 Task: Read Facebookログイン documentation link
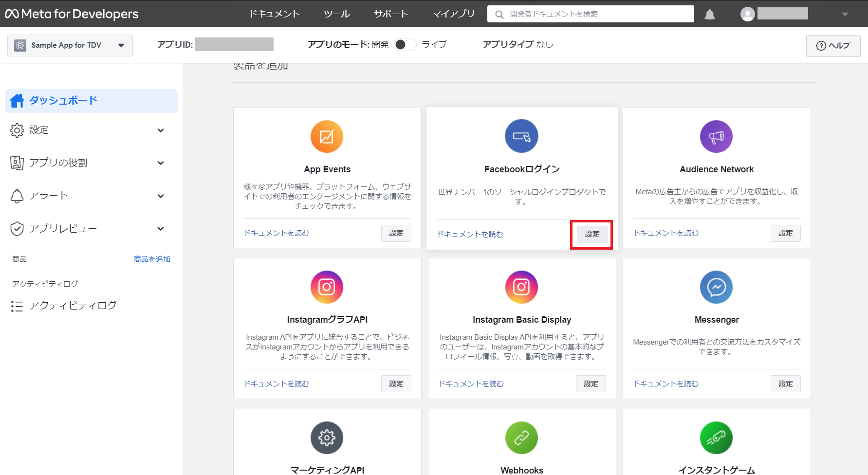pyautogui.click(x=470, y=235)
